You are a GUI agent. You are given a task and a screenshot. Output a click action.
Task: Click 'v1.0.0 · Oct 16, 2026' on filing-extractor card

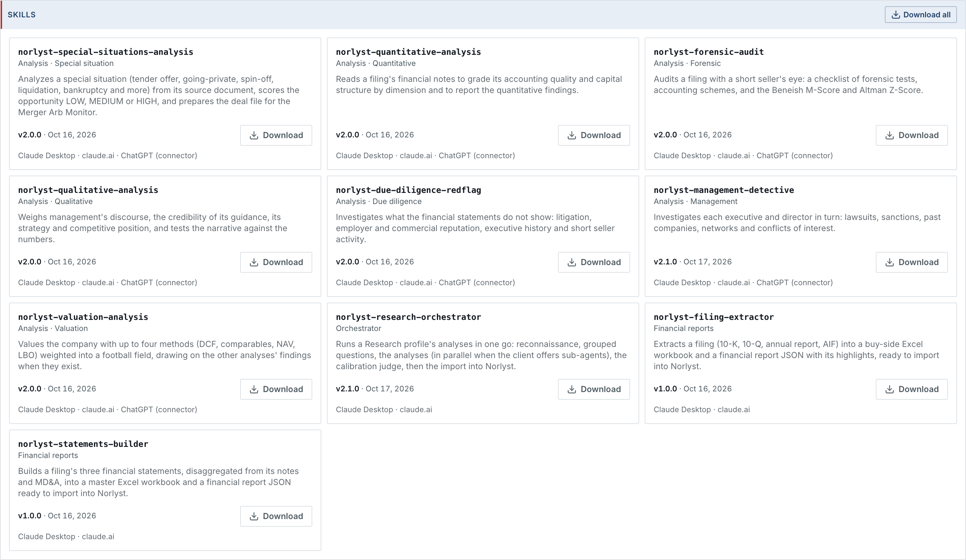tap(693, 389)
